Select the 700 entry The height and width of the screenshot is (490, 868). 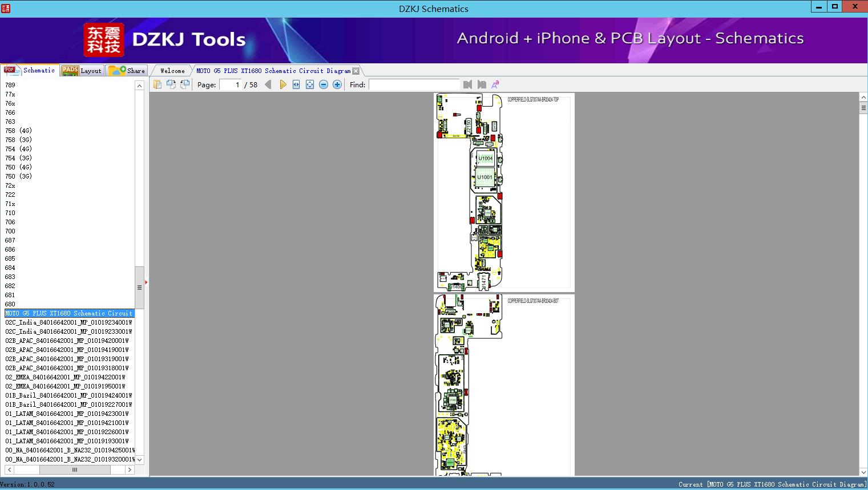[x=10, y=231]
